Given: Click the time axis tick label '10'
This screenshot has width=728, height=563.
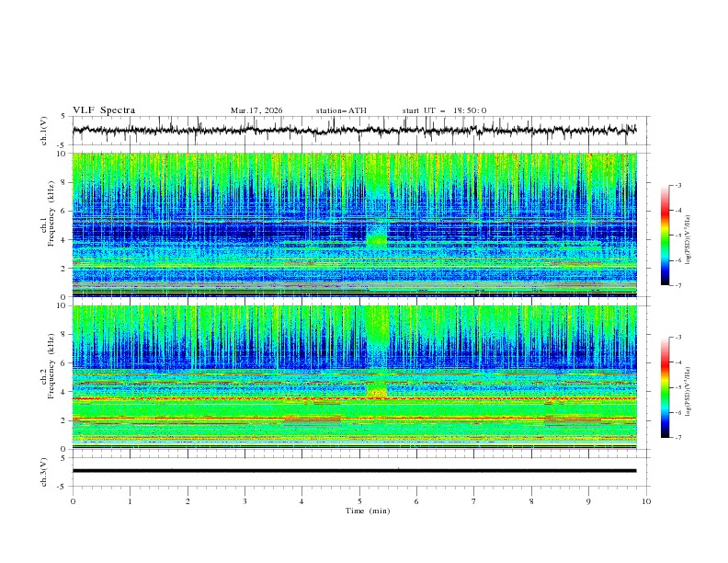Looking at the screenshot, I should [x=646, y=501].
